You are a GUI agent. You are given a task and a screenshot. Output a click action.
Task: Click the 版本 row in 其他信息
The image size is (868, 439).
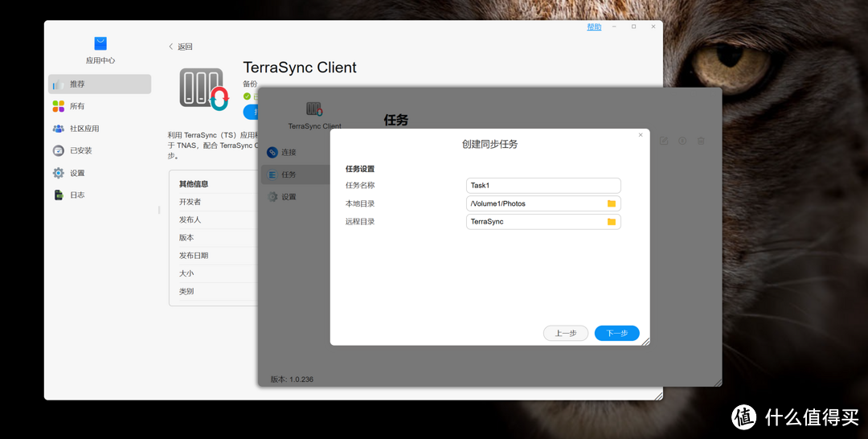(x=218, y=237)
